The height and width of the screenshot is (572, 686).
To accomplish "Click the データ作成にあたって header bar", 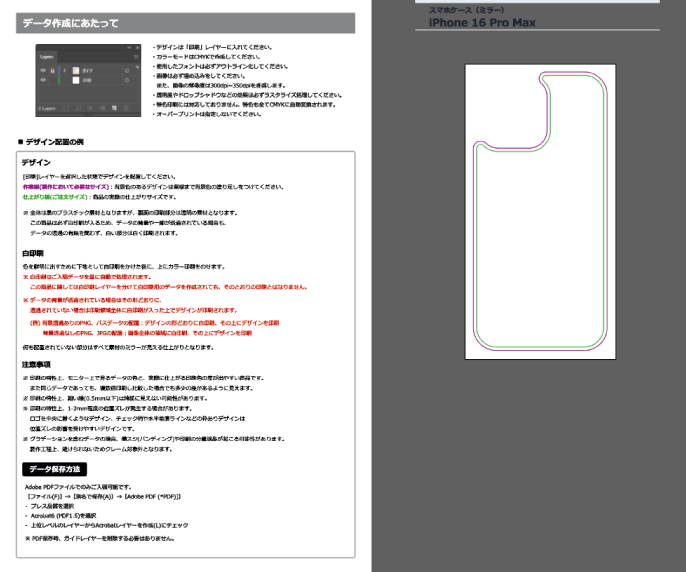I will pos(186,23).
